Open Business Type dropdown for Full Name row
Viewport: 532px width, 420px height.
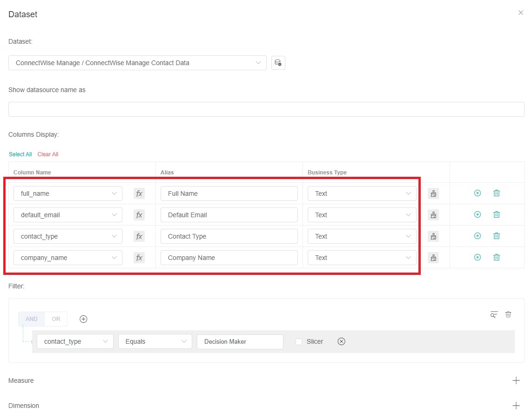(362, 193)
